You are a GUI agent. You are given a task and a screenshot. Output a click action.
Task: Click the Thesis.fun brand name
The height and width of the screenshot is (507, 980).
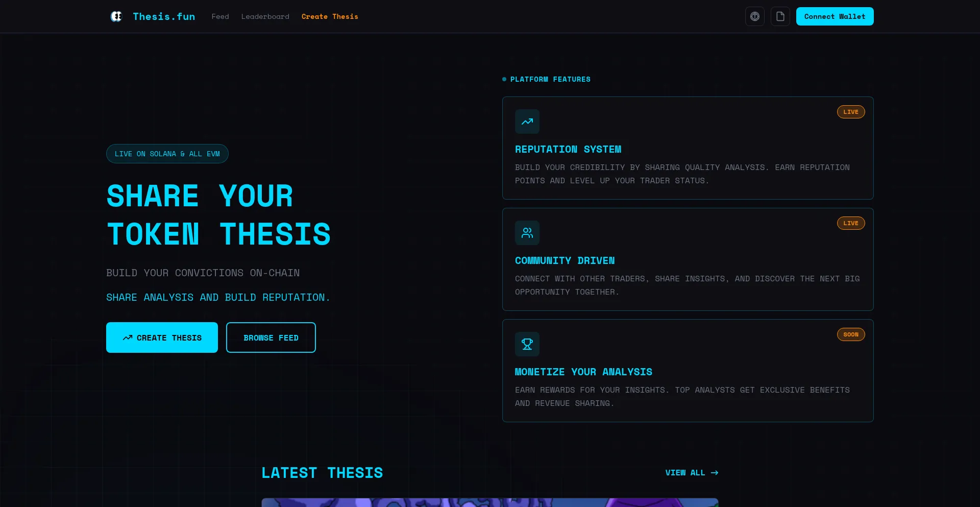(x=164, y=16)
